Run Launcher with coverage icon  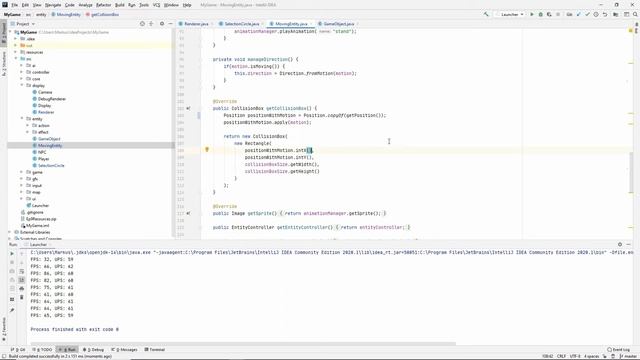coord(549,14)
